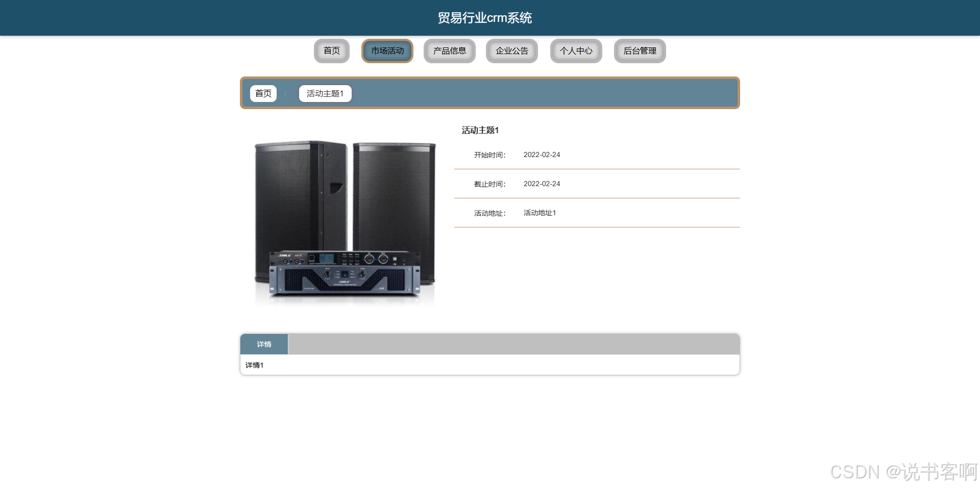Click the 截止时间 label
This screenshot has width=980, height=488.
click(489, 184)
